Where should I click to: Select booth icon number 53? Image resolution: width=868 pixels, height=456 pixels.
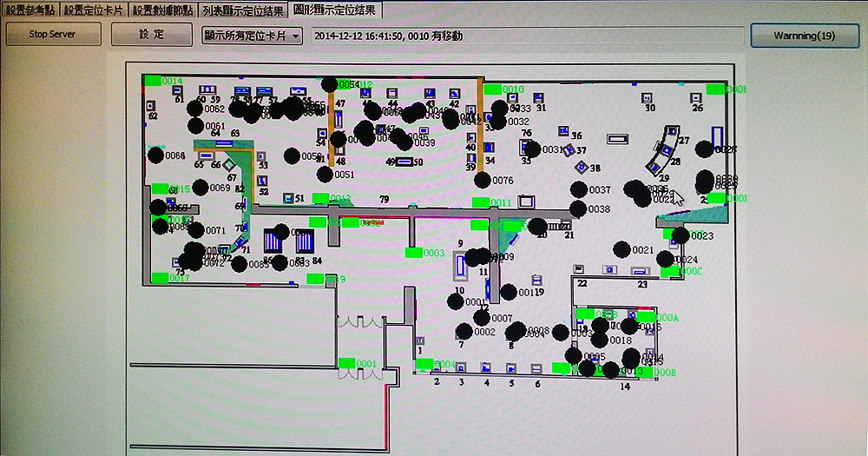[261, 157]
